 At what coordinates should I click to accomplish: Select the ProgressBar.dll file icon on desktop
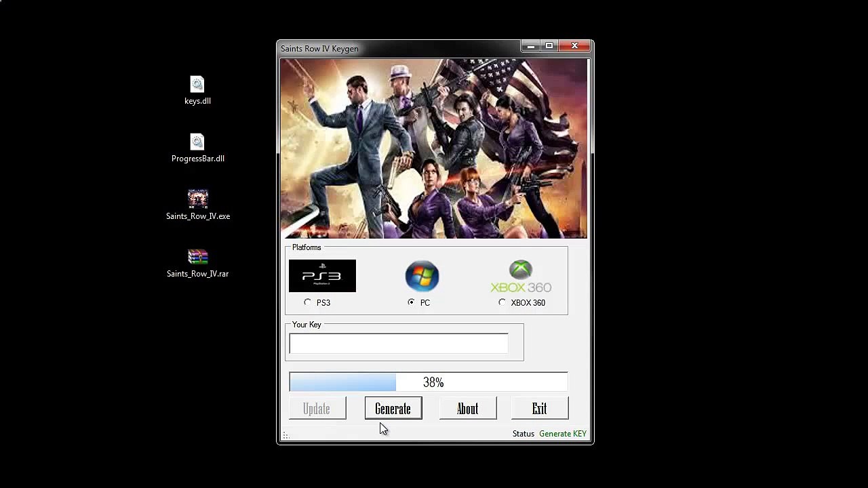(x=197, y=142)
